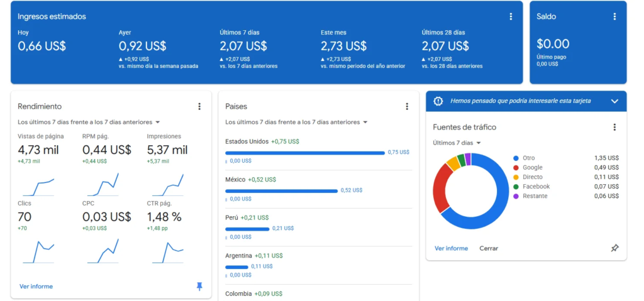Unpin the Rendimiento card with blue pin
The height and width of the screenshot is (301, 644).
point(199,287)
